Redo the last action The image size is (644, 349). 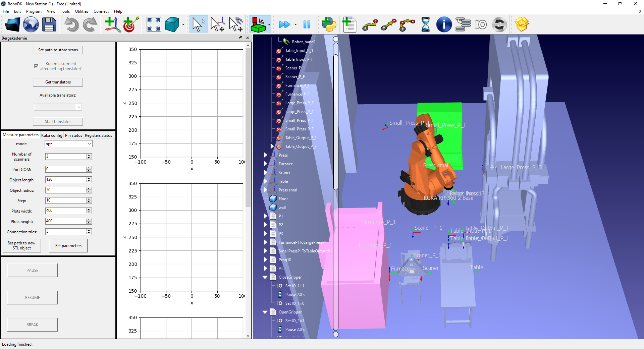point(90,24)
